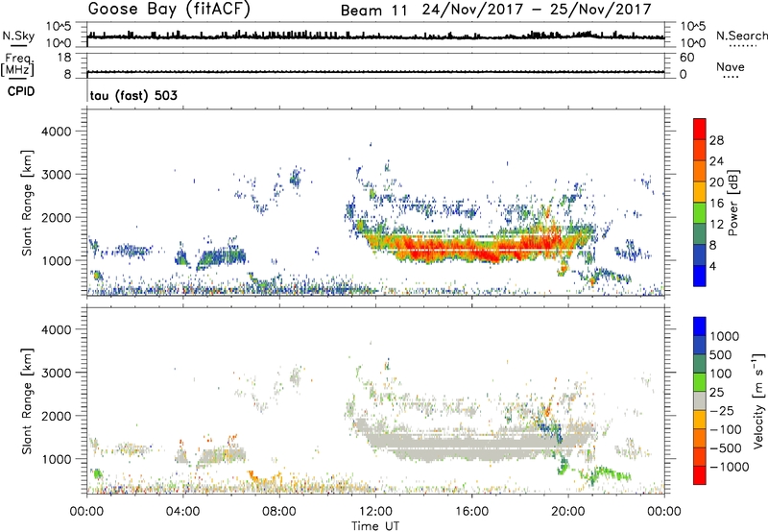Screen dimensions: 768x532
Task: Select the "08:00" time tick
Action: tap(279, 512)
